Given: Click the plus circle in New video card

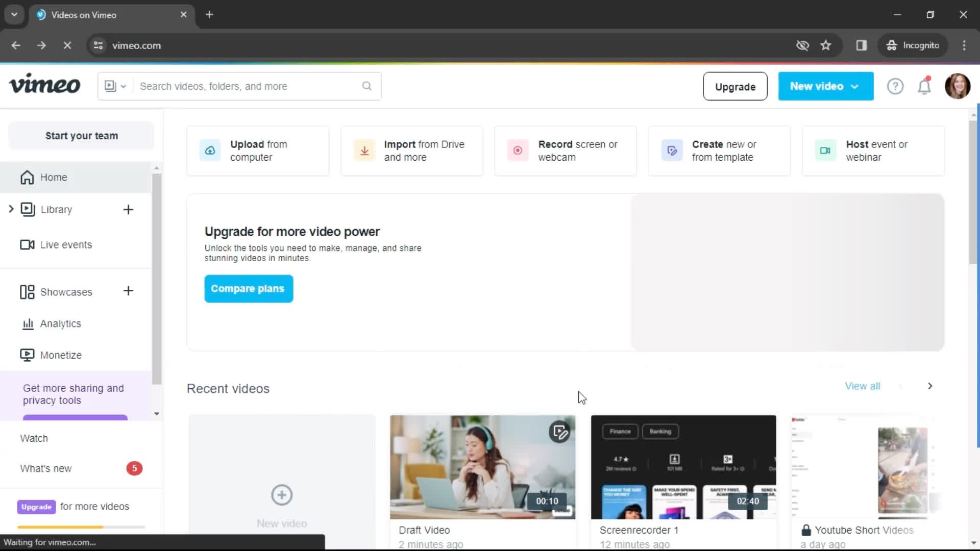Looking at the screenshot, I should [x=282, y=495].
